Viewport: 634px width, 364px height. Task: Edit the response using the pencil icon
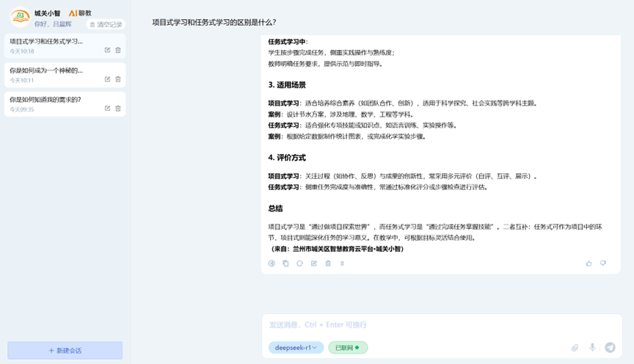point(314,263)
